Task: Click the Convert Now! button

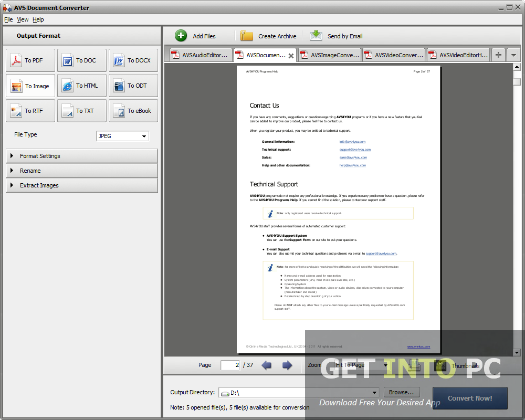Action: click(x=470, y=398)
